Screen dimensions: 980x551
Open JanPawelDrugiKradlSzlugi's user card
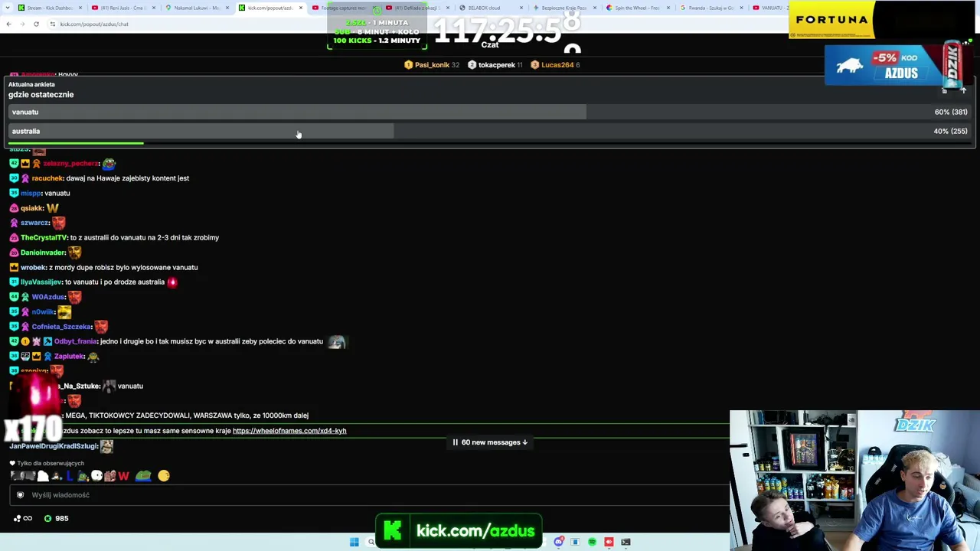point(54,446)
